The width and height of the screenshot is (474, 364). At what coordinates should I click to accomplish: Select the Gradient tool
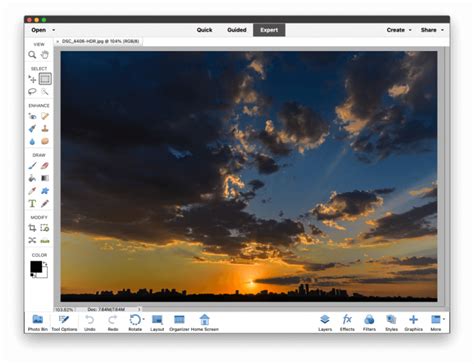click(x=45, y=178)
